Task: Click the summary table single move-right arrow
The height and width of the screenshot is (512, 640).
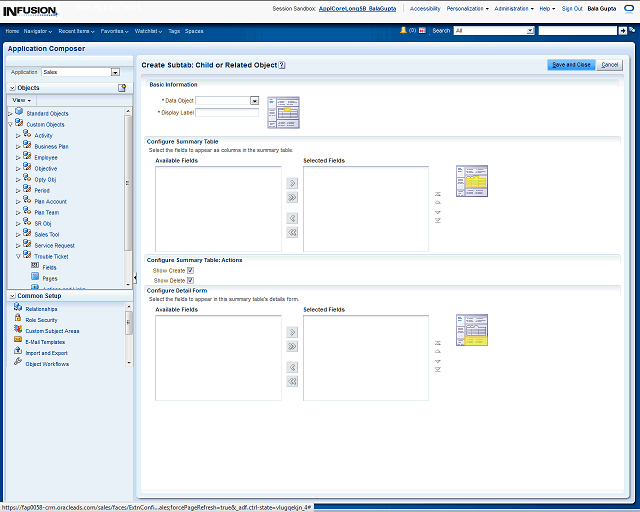Action: (x=292, y=183)
